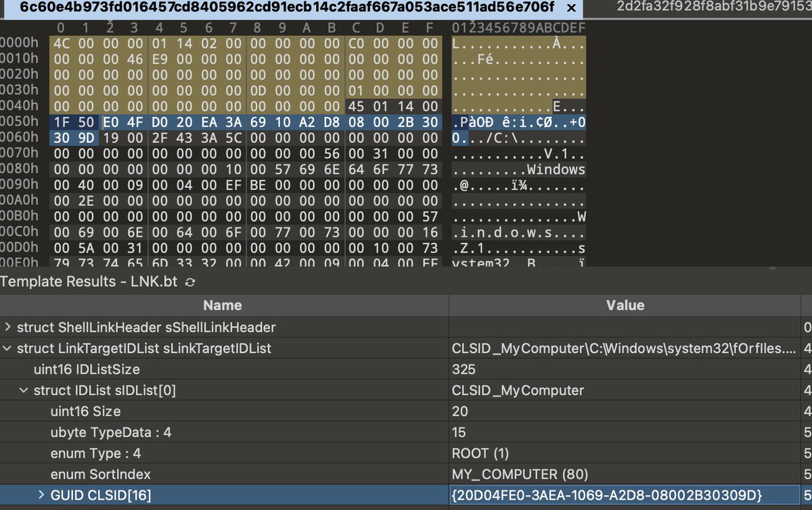The width and height of the screenshot is (812, 510).
Task: Click the CLSID_MyComputer value in sIDList[0] row
Action: 518,390
